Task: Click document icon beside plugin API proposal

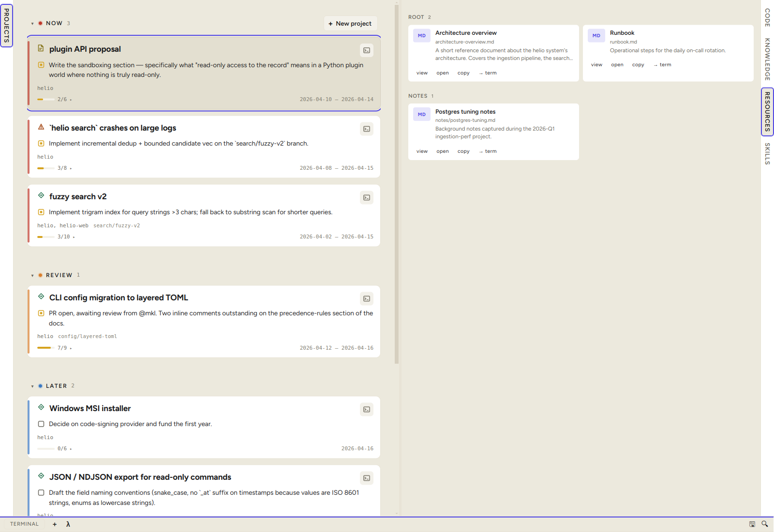Action: 41,48
